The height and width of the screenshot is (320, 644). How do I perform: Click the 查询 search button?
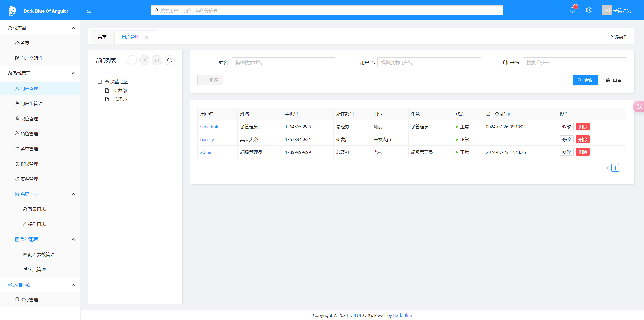pyautogui.click(x=585, y=80)
